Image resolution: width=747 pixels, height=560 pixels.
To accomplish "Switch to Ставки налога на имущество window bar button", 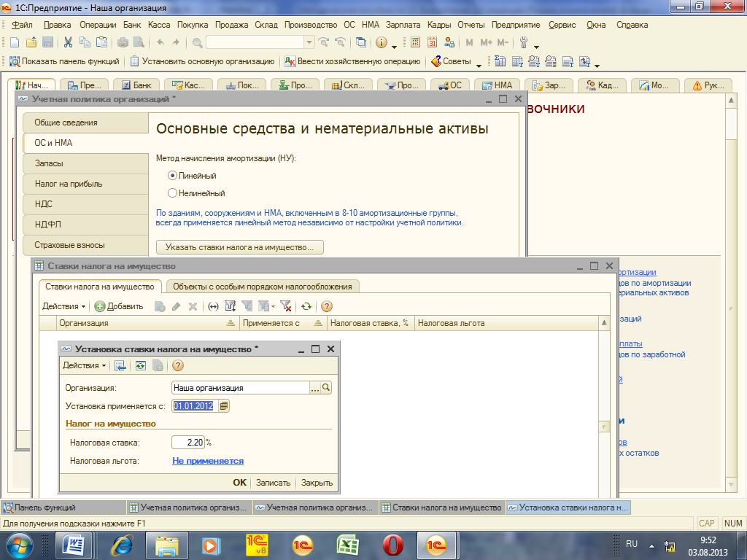I will pyautogui.click(x=441, y=507).
